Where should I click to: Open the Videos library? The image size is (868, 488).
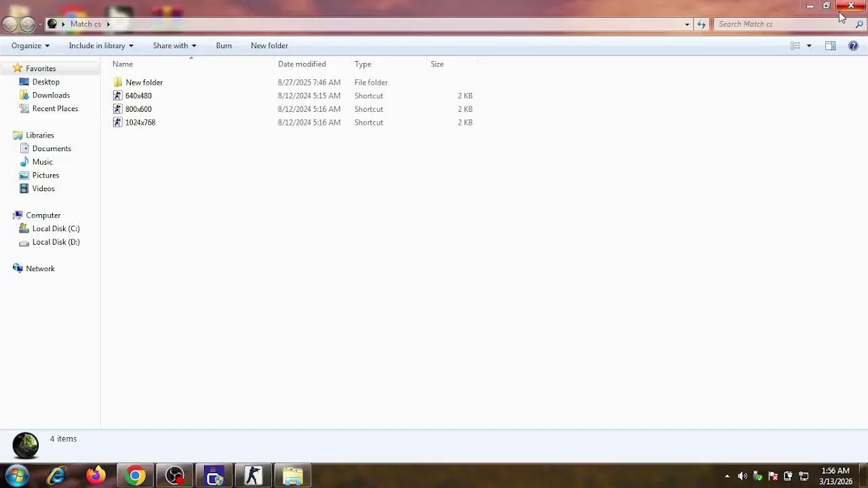[43, 188]
